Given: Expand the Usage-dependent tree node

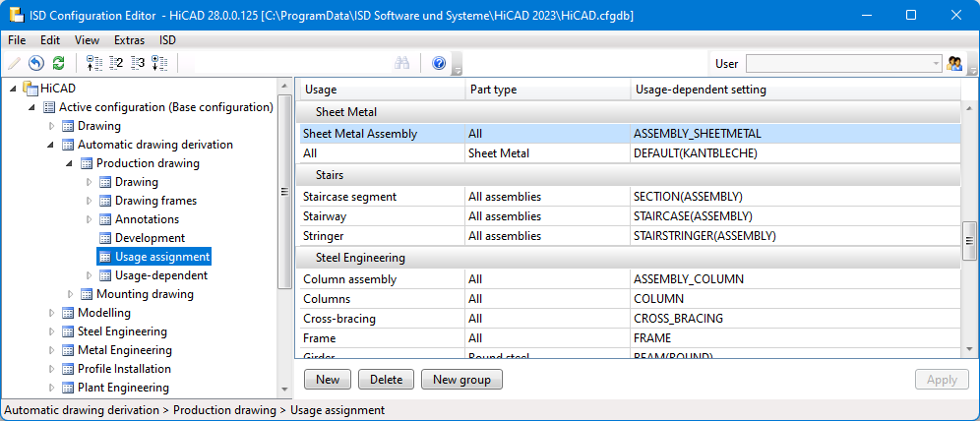Looking at the screenshot, I should (x=89, y=275).
